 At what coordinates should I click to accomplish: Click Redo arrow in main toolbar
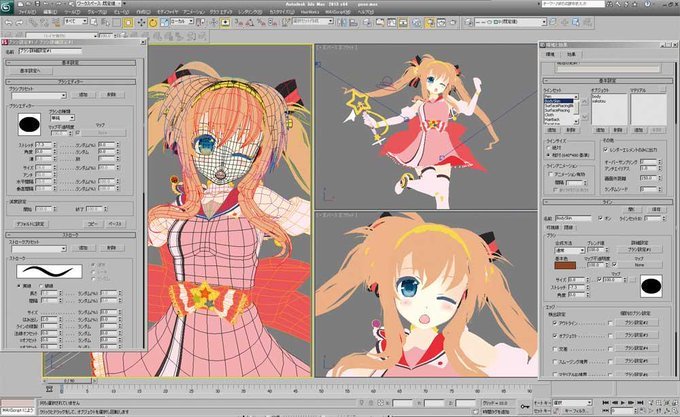20,23
